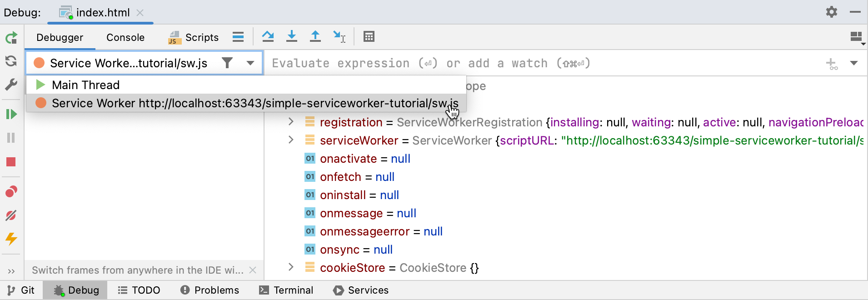Open the Evaluate Expression calculator icon
Image resolution: width=868 pixels, height=300 pixels.
pos(369,36)
